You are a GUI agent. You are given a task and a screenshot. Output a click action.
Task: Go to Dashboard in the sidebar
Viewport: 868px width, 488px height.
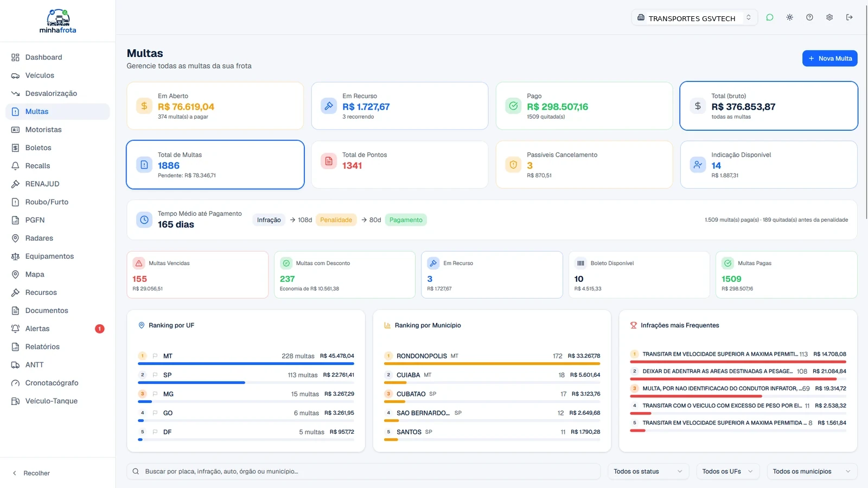[x=58, y=57]
